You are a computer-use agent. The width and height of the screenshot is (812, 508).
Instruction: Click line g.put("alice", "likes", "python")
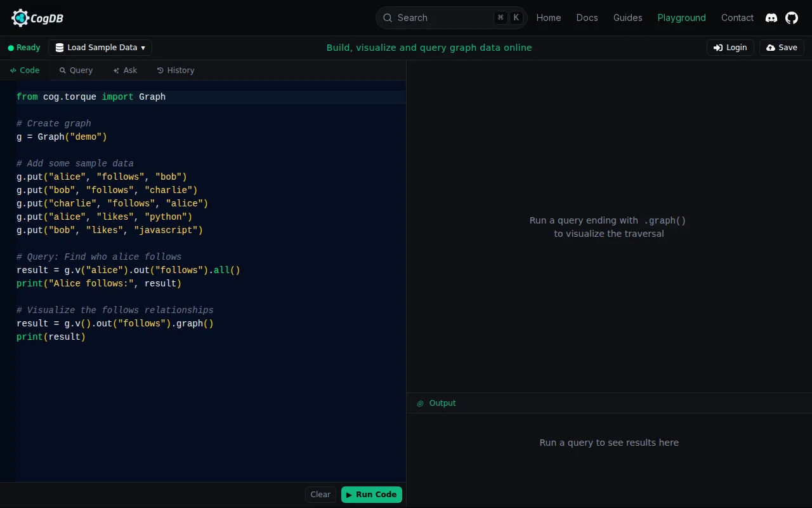coord(104,217)
